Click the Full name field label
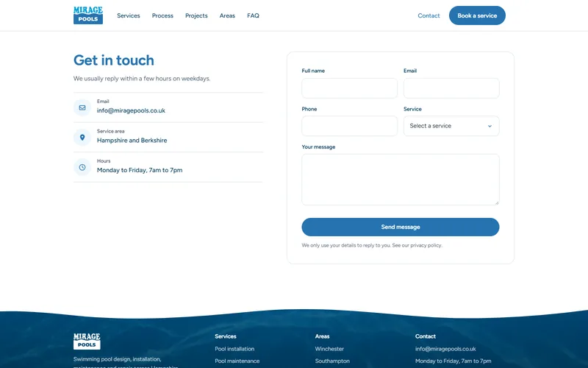588x368 pixels. (313, 71)
